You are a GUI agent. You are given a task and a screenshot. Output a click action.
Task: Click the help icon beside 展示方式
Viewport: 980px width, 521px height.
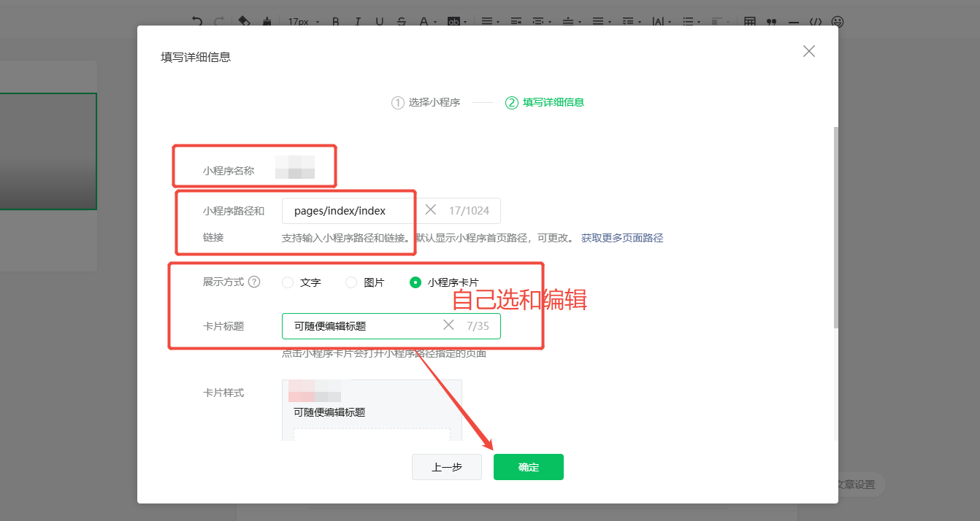coord(254,282)
